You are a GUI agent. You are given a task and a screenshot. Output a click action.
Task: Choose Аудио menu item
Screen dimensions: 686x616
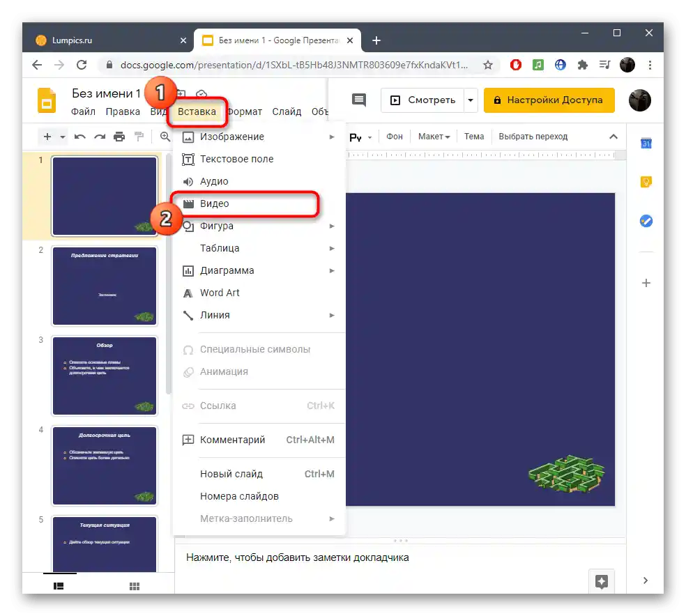[259, 181]
